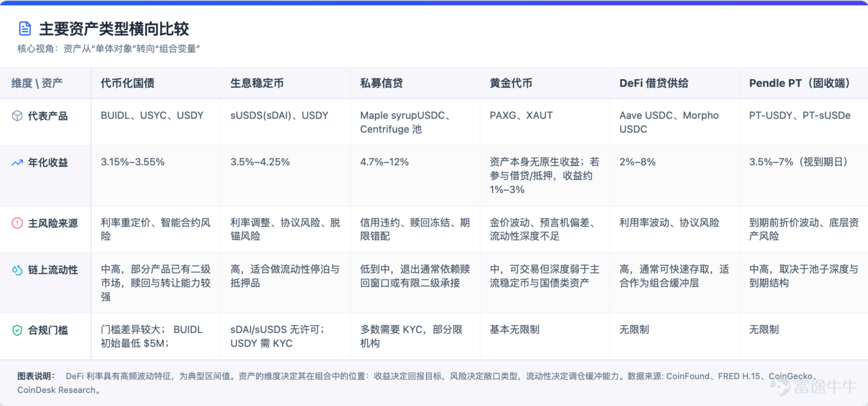The height and width of the screenshot is (406, 868).
Task: Click the yield value 3.5%–4.25%
Action: [x=260, y=162]
